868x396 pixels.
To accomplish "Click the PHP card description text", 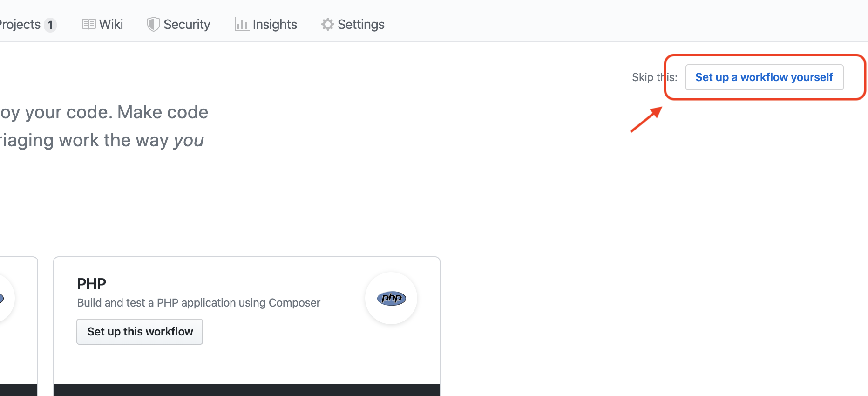I will pos(198,302).
